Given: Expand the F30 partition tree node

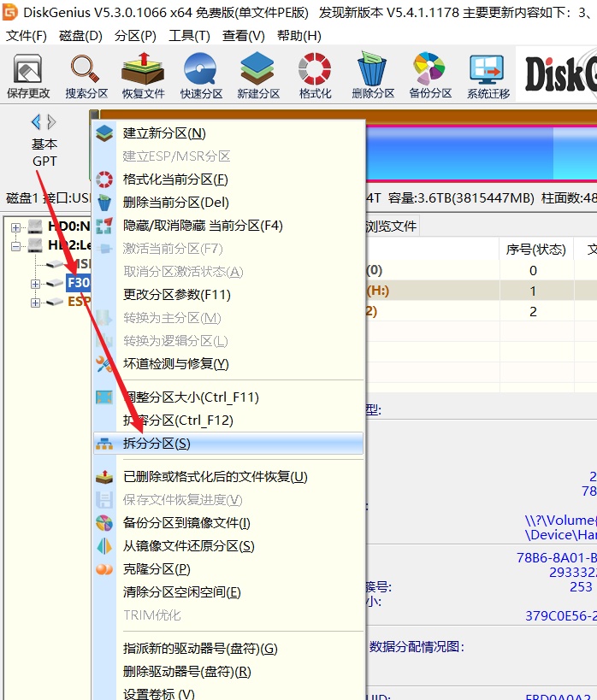Looking at the screenshot, I should click(x=35, y=284).
